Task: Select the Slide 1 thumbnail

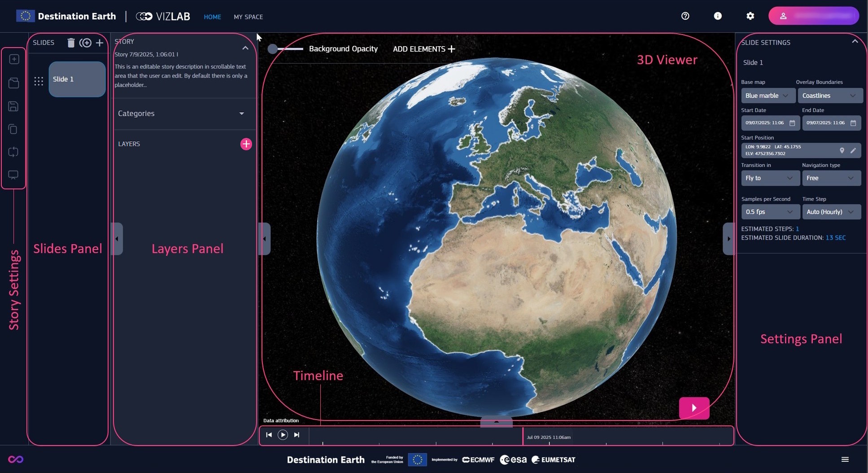Action: [x=77, y=79]
